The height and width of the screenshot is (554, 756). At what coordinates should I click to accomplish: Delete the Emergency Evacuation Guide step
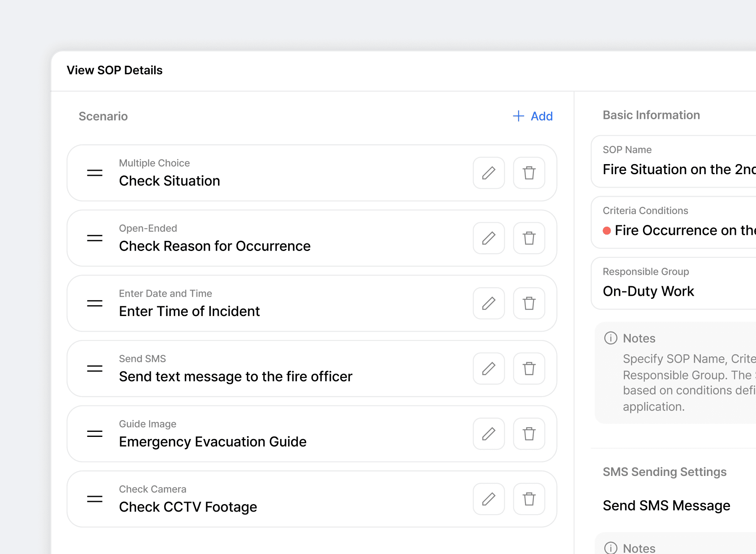(x=529, y=434)
